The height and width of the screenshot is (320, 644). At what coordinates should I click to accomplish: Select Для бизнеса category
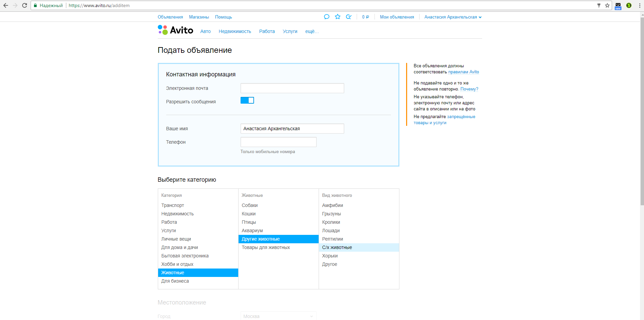[x=198, y=281]
